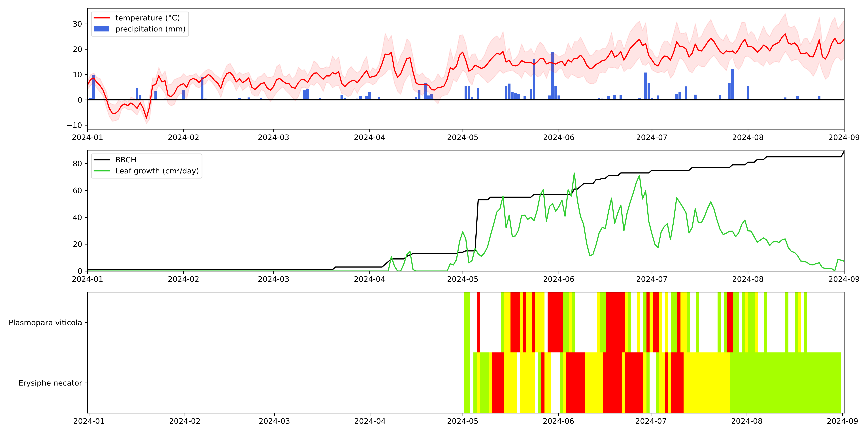Click the '10' tick on temperature chart
Image resolution: width=868 pixels, height=434 pixels.
click(x=78, y=75)
